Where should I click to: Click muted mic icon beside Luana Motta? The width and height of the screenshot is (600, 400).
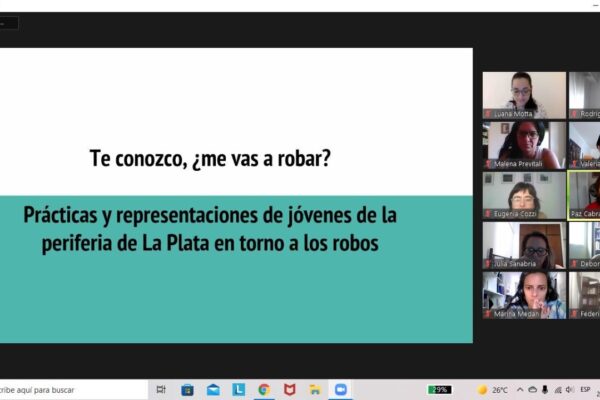(x=488, y=114)
